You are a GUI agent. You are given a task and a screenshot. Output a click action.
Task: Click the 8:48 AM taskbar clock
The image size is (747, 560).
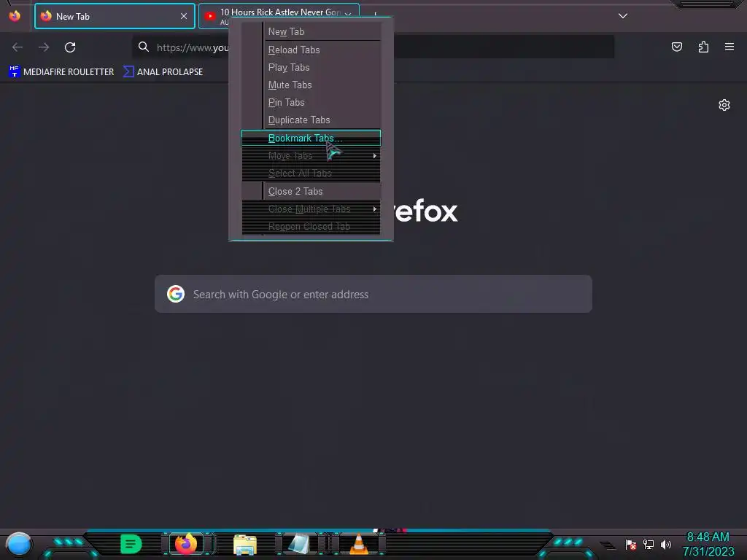(708, 544)
